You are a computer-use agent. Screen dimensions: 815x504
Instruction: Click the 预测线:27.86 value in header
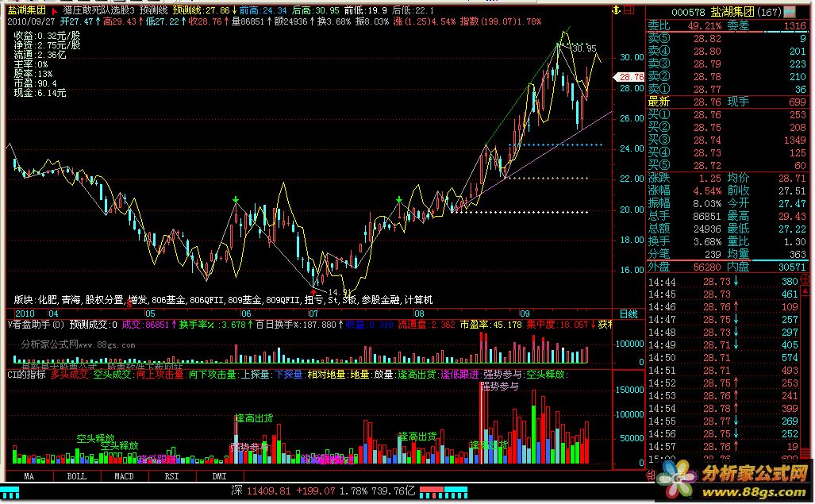201,10
